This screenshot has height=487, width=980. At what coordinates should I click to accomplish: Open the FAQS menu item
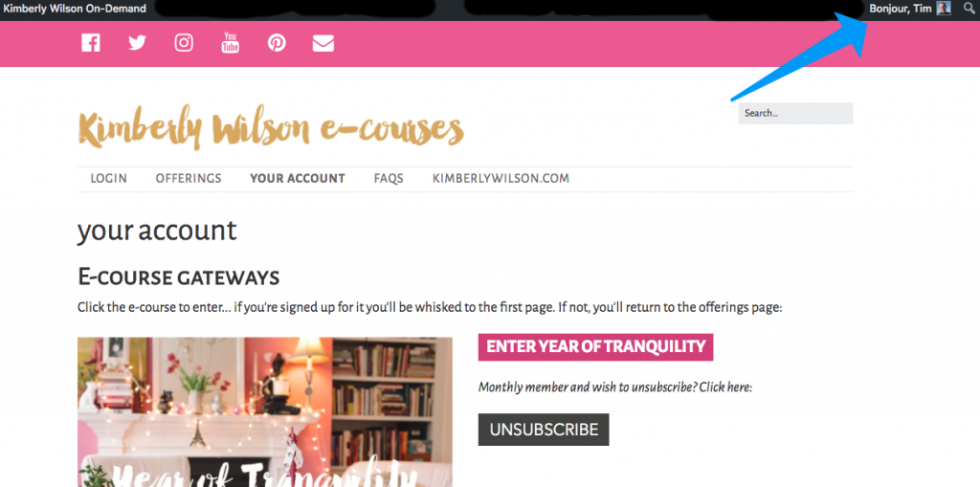pos(389,179)
